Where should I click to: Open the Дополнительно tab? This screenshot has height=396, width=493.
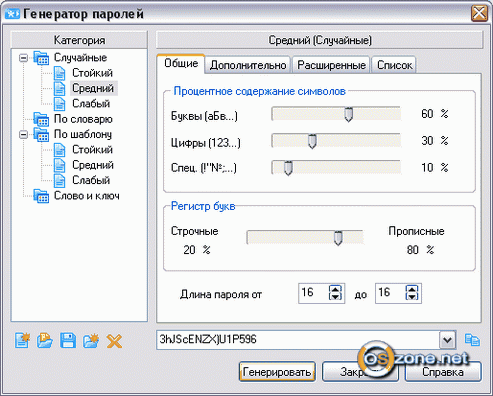point(248,65)
